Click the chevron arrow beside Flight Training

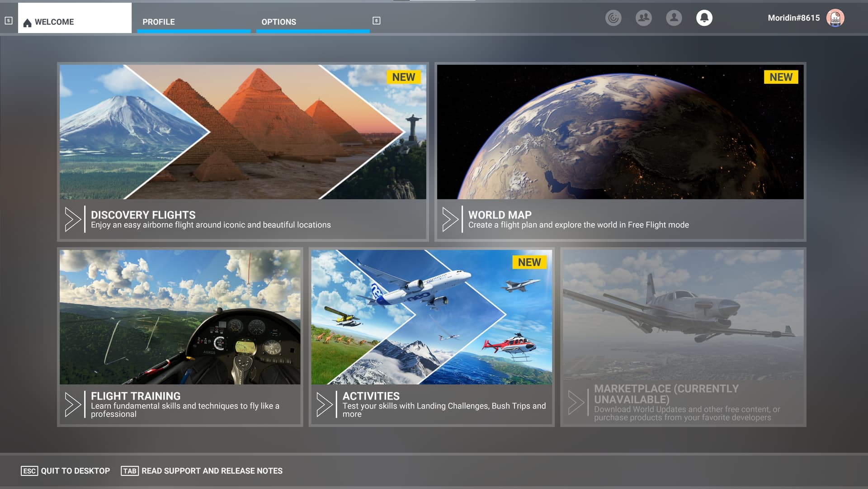click(72, 404)
